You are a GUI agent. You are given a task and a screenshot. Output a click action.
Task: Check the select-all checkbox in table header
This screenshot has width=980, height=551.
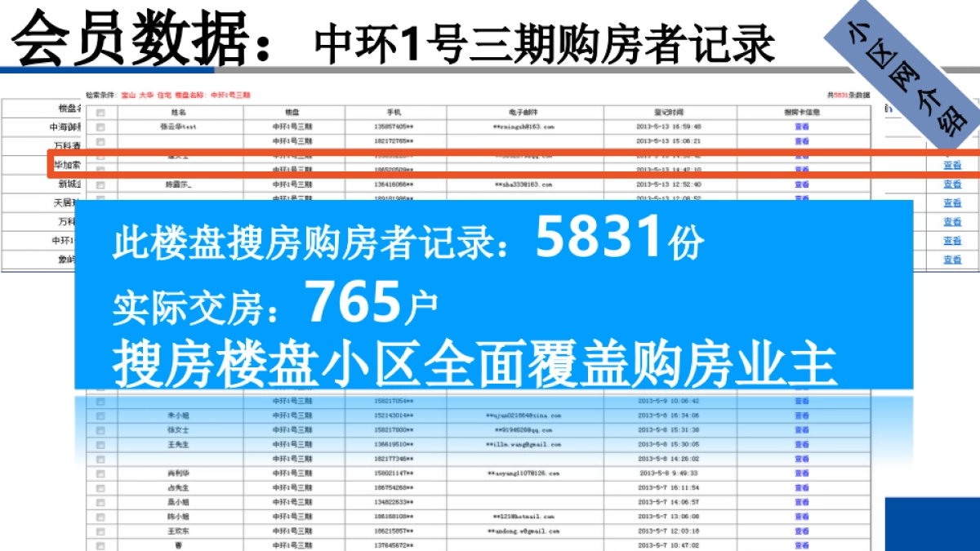(x=100, y=111)
